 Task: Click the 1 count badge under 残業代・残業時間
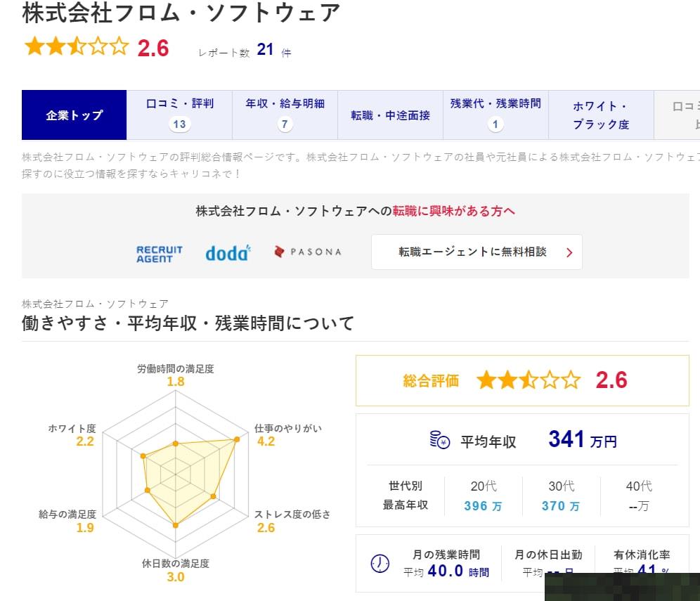(495, 124)
